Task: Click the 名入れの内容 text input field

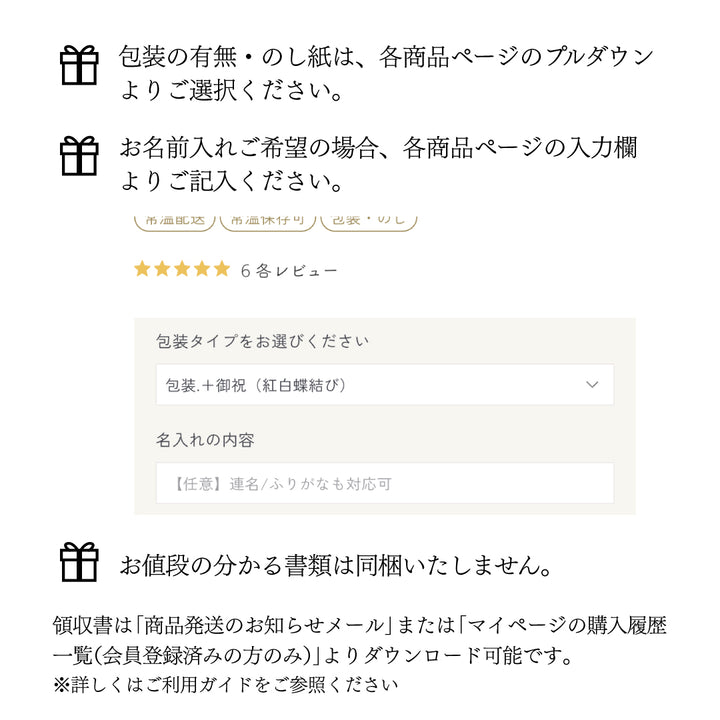Action: [384, 484]
